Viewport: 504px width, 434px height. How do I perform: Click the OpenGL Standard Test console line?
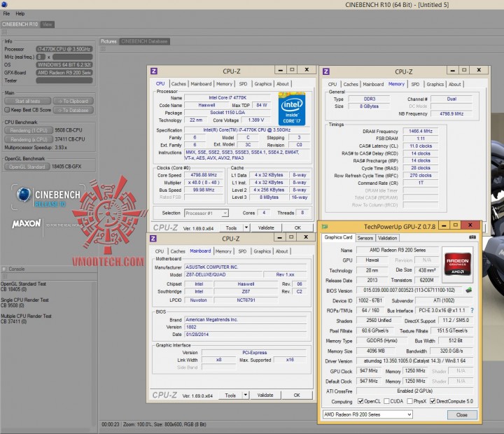23,284
